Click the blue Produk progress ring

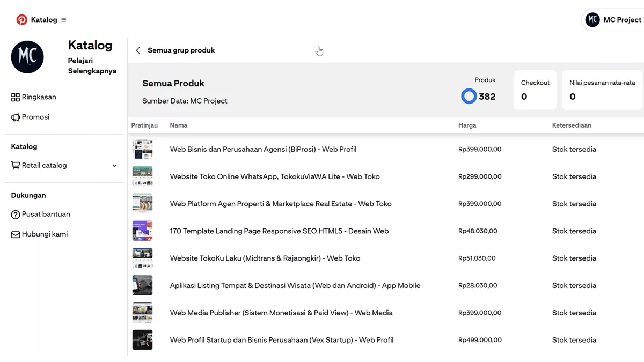point(469,96)
